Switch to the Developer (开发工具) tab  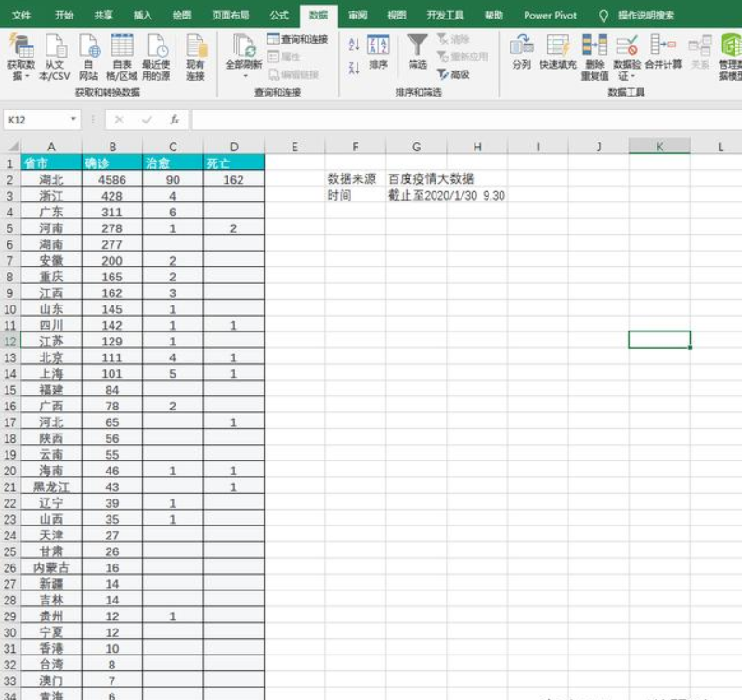[446, 16]
